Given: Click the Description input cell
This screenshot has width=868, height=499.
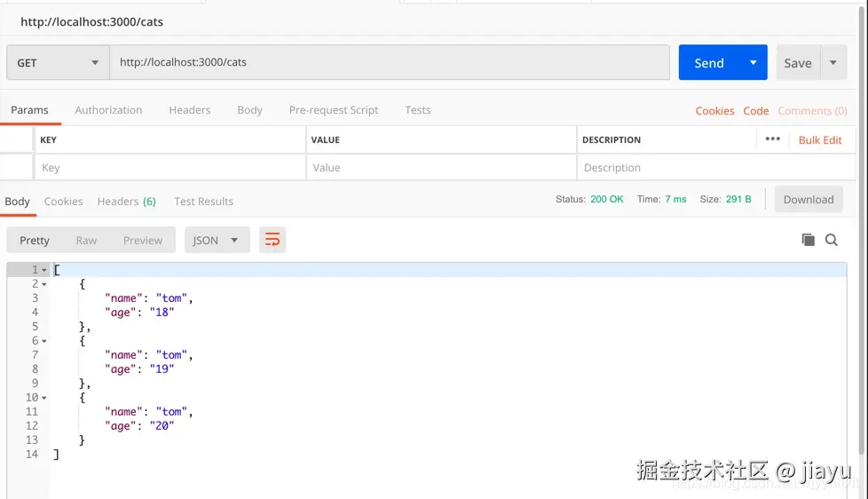Looking at the screenshot, I should point(715,167).
